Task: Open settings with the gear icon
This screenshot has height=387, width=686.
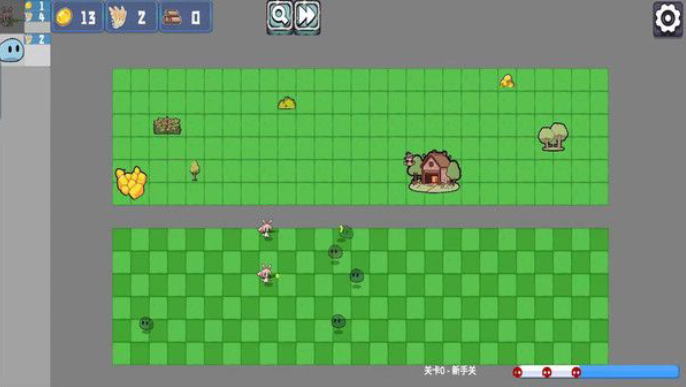Action: (668, 18)
